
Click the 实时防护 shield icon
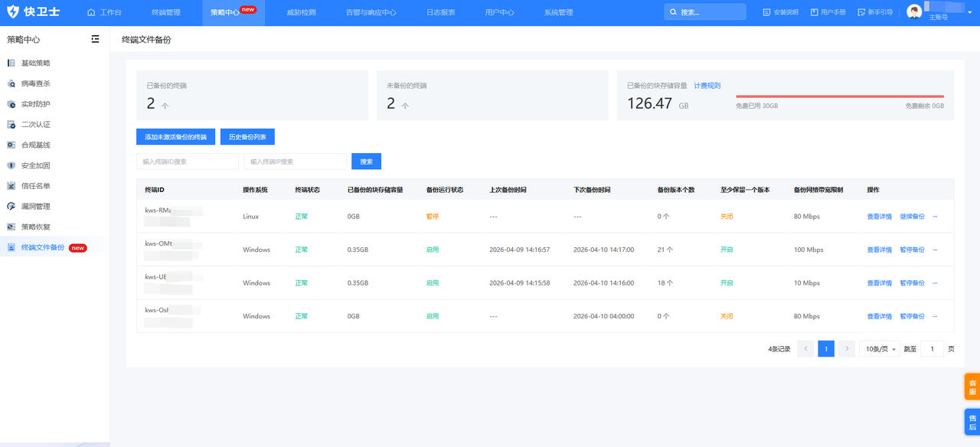pyautogui.click(x=11, y=104)
